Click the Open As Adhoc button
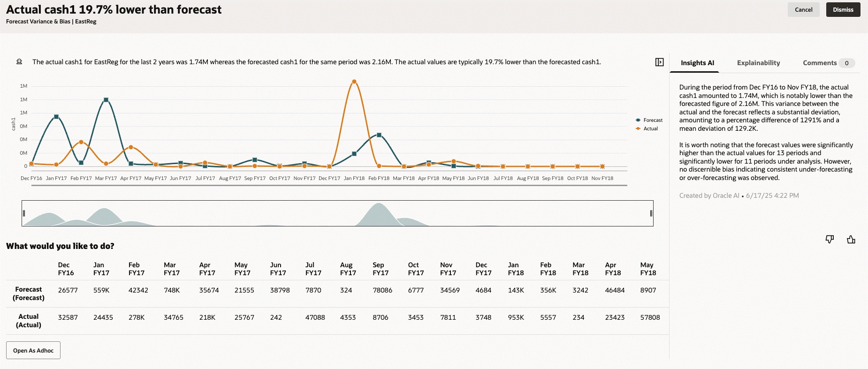Screen dimensions: 868x369 point(33,350)
